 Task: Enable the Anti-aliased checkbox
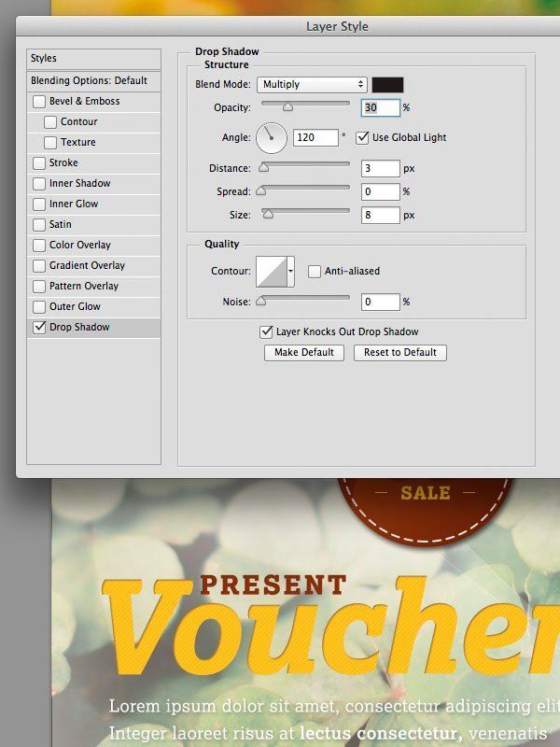pyautogui.click(x=315, y=272)
